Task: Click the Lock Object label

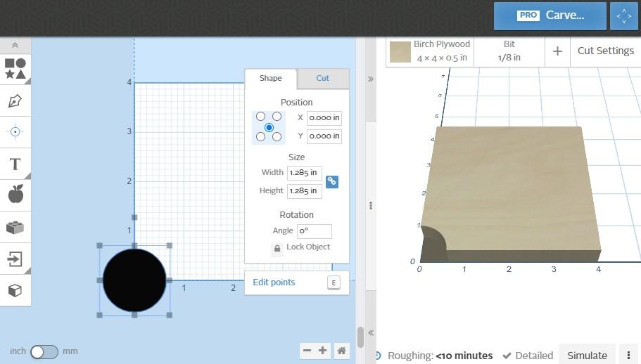Action: pos(308,247)
